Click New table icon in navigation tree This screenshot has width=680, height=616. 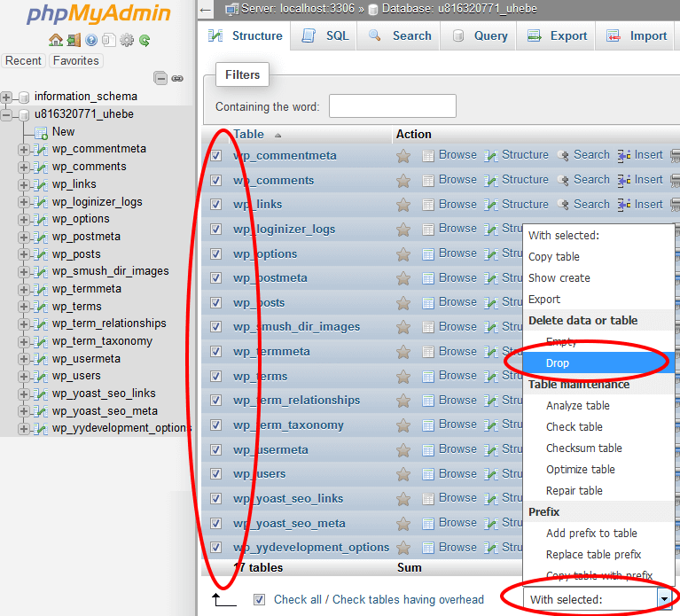[41, 133]
